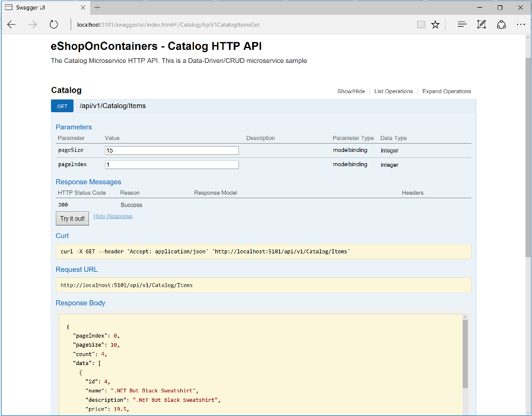The image size is (532, 416).
Task: Click the Hide Response link
Action: [113, 216]
